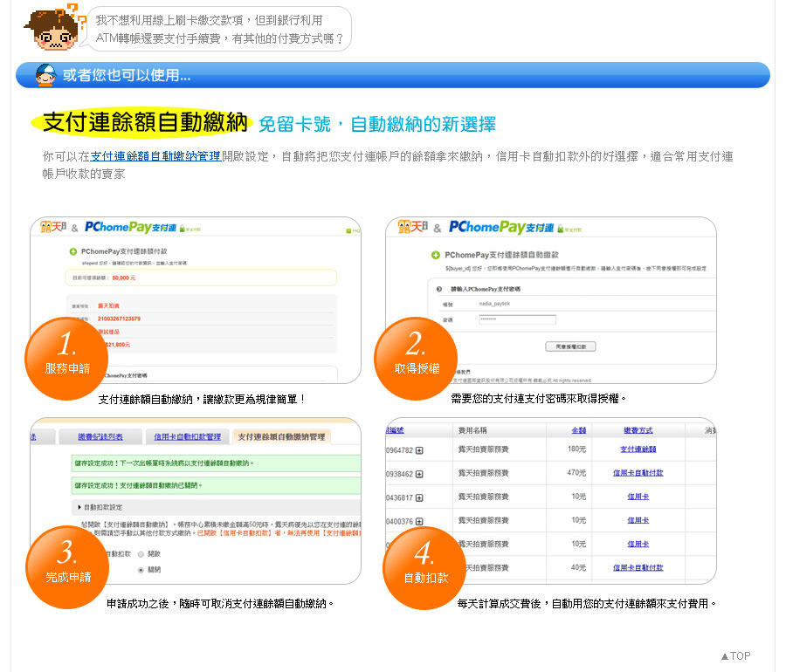
Task: Expand the 自動扣款設定 section arrow
Action: 79,507
